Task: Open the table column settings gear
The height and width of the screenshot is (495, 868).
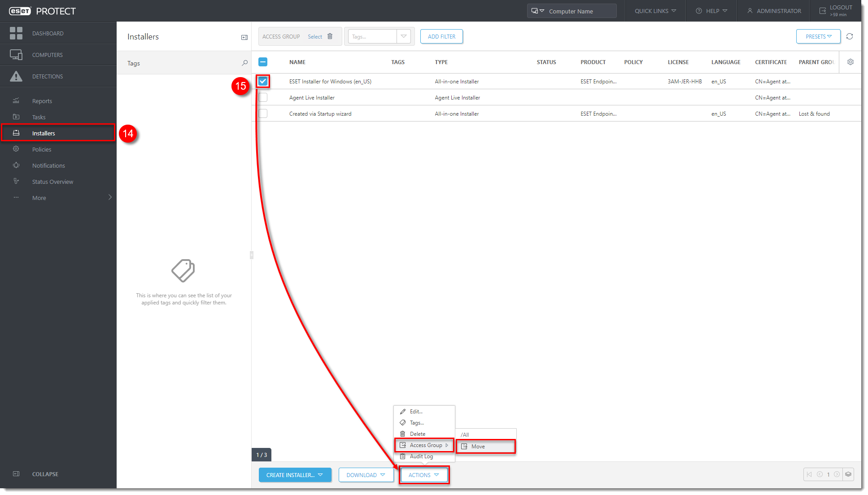Action: click(850, 62)
